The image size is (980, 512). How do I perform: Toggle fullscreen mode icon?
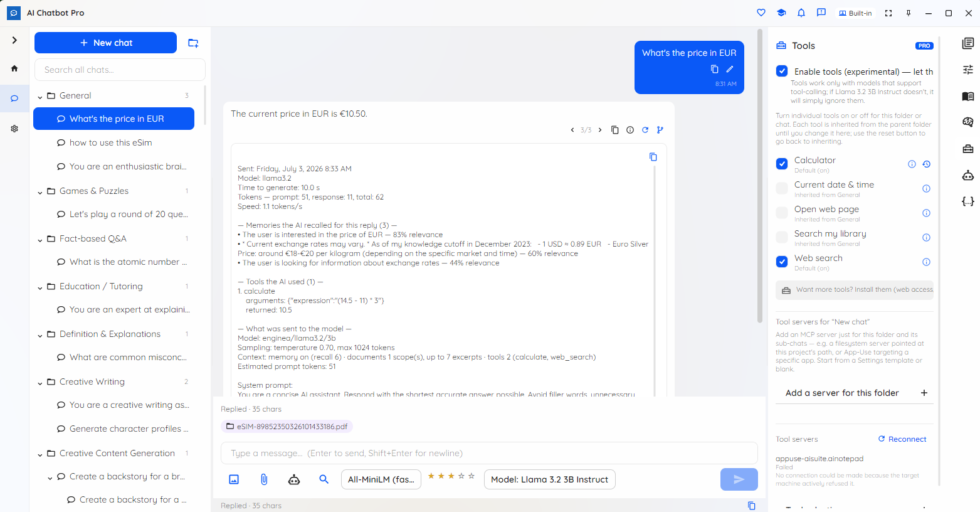coord(888,13)
